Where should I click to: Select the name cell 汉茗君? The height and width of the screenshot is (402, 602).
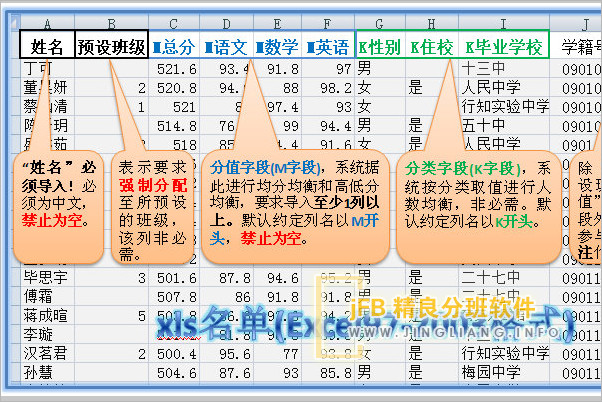tap(47, 353)
